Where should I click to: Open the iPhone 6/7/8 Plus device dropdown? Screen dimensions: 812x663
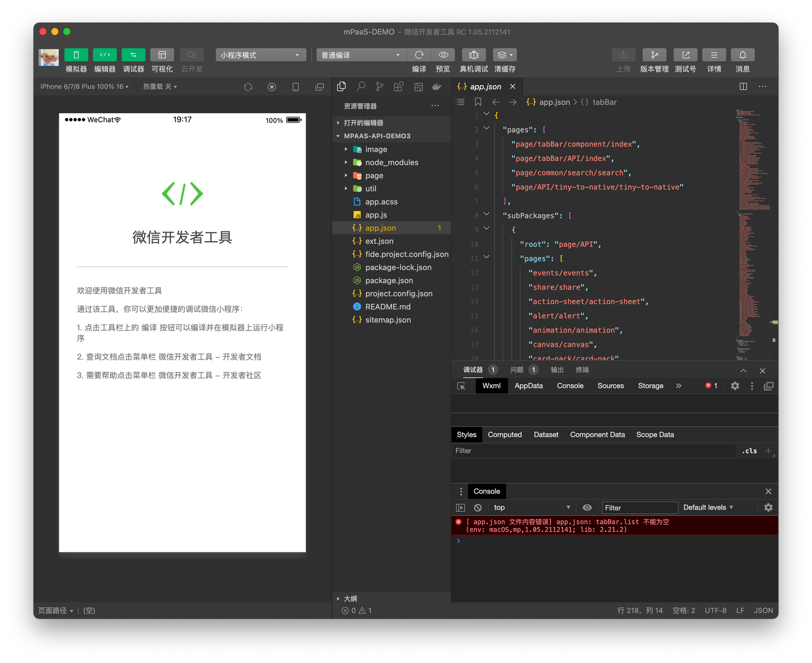[x=84, y=87]
